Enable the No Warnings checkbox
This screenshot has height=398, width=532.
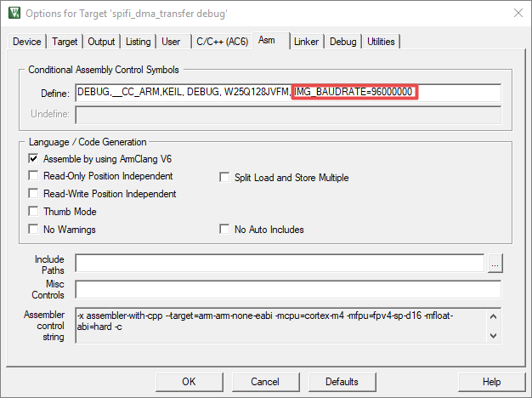point(34,230)
